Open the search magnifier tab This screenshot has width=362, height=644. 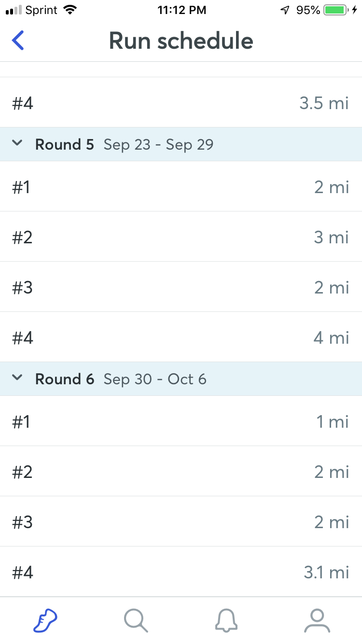[136, 620]
